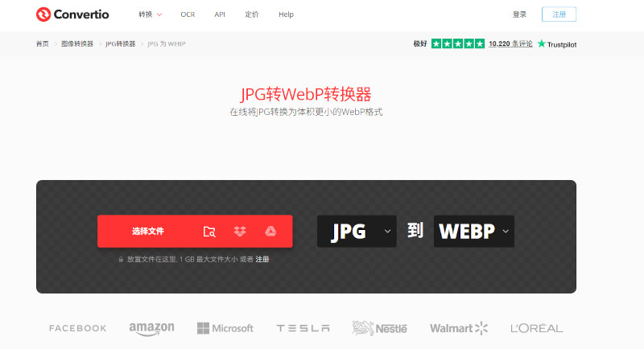This screenshot has height=349, width=644.
Task: Go to the OCR page
Action: click(x=188, y=14)
